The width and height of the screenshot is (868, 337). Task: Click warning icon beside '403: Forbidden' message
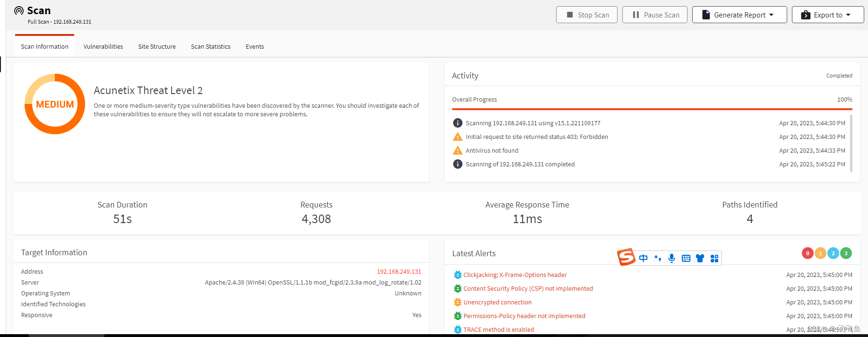[x=457, y=137]
